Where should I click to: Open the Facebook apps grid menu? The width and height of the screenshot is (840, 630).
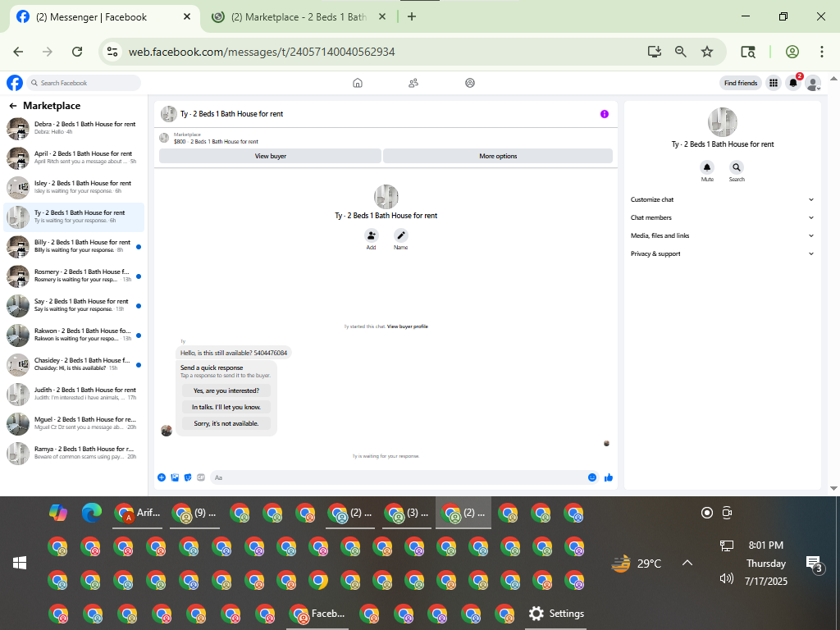click(x=773, y=83)
